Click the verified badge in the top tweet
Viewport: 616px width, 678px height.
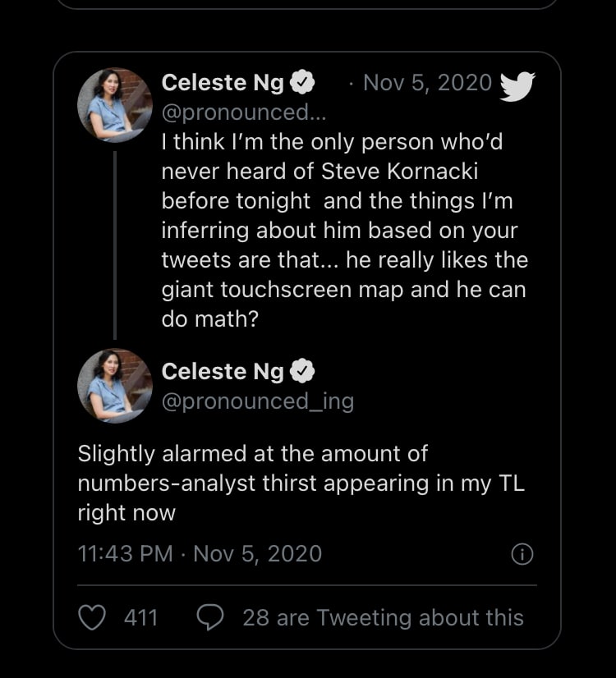pos(304,83)
